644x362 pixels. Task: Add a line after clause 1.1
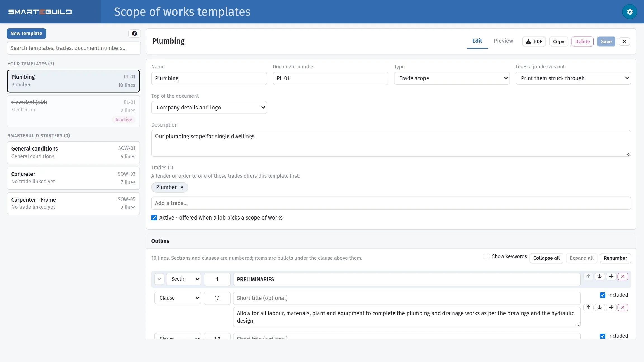pyautogui.click(x=611, y=307)
